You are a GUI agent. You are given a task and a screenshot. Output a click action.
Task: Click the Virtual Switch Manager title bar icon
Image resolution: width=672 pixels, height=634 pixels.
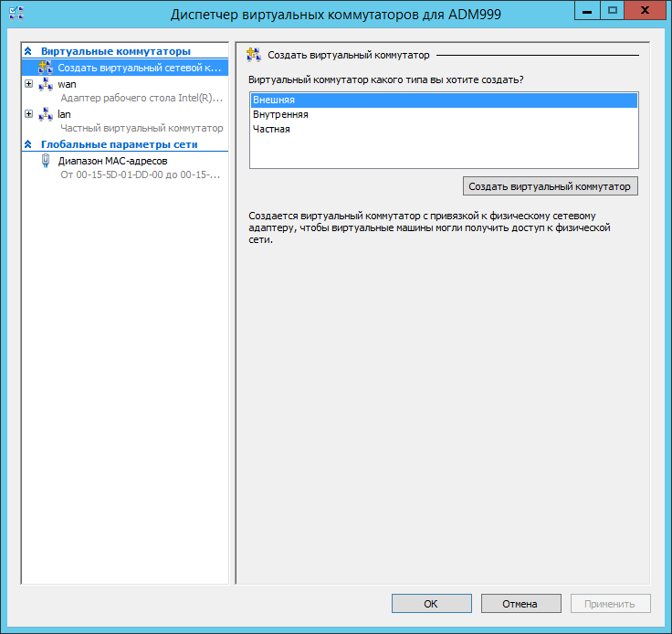point(16,14)
